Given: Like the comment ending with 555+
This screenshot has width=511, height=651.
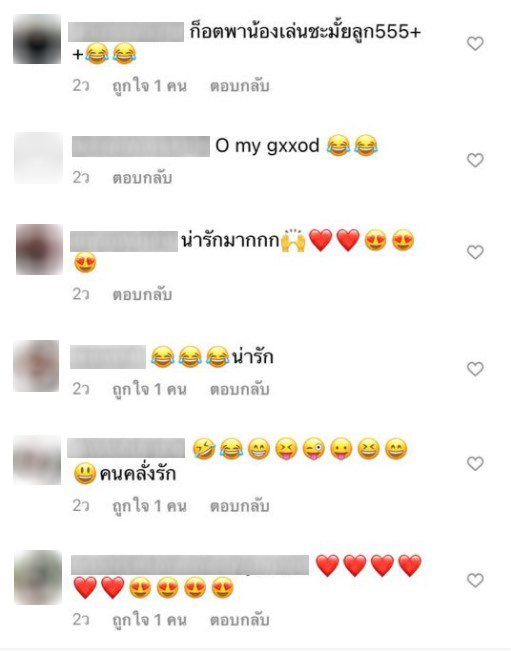Looking at the screenshot, I should tap(475, 43).
